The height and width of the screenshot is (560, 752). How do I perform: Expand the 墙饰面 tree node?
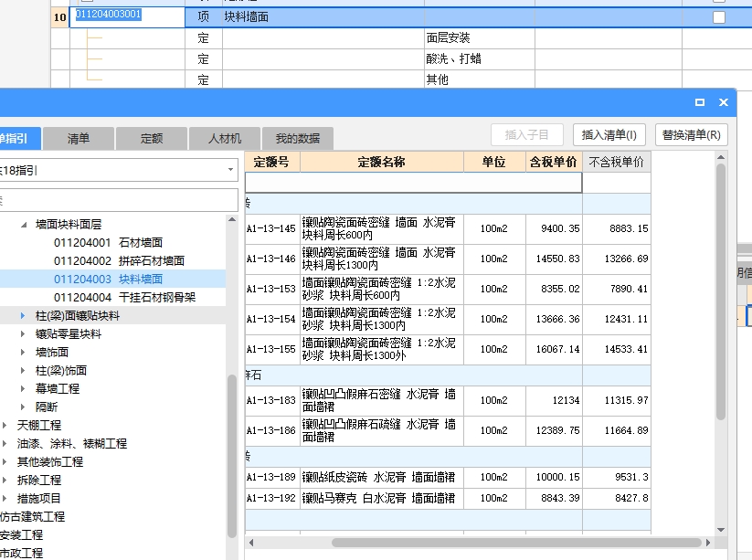tap(23, 352)
